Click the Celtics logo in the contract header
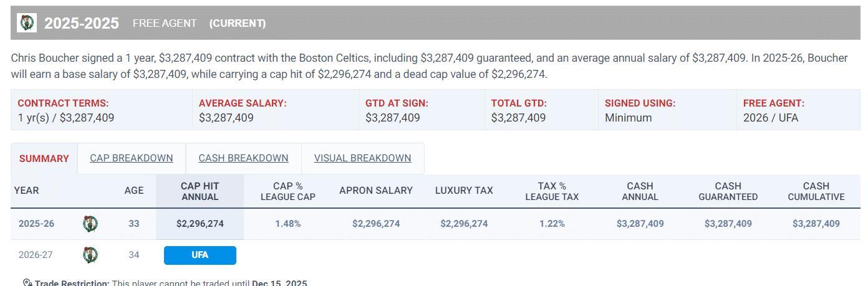Screen dimensions: 868x286 pyautogui.click(x=27, y=23)
